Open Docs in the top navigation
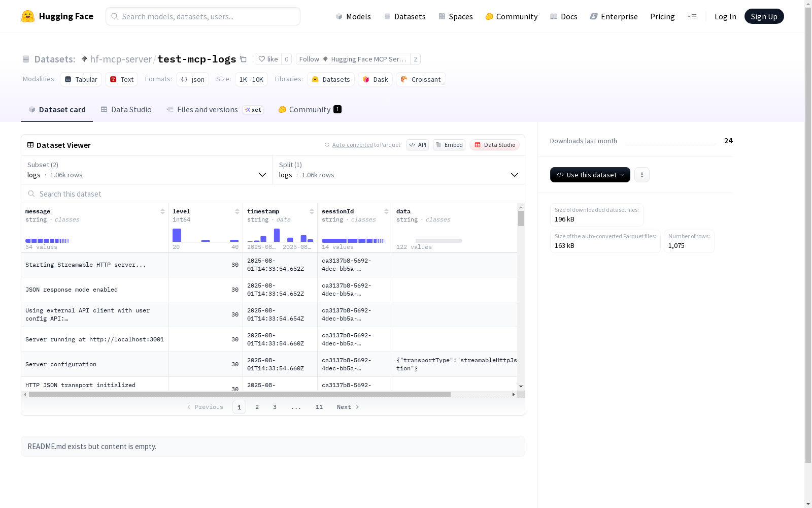Viewport: 812px width, 508px height. tap(564, 16)
